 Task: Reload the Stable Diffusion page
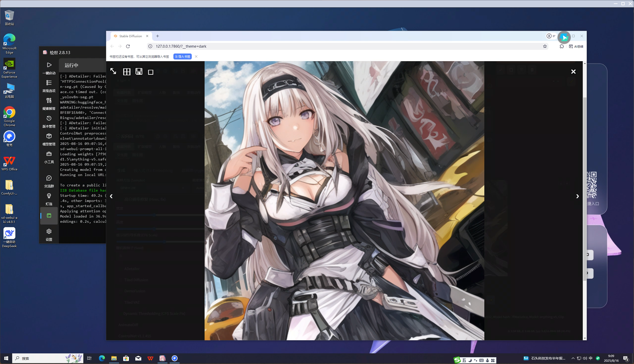128,46
